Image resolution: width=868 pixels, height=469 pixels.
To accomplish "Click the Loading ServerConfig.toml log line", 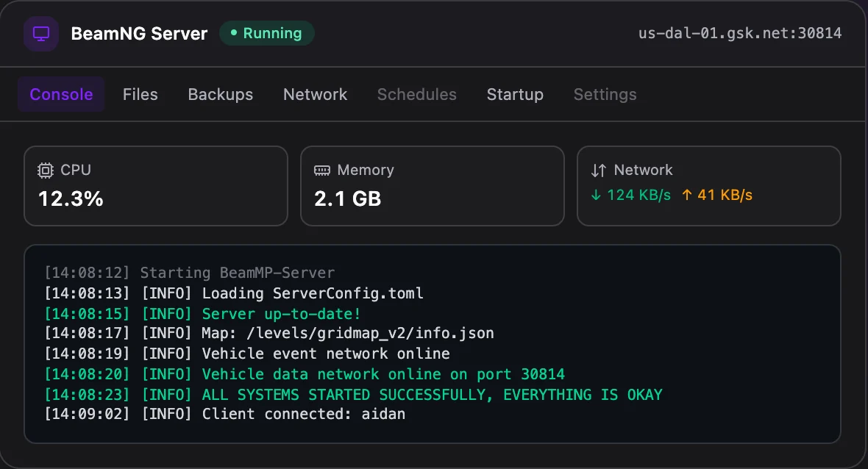I will pyautogui.click(x=234, y=293).
